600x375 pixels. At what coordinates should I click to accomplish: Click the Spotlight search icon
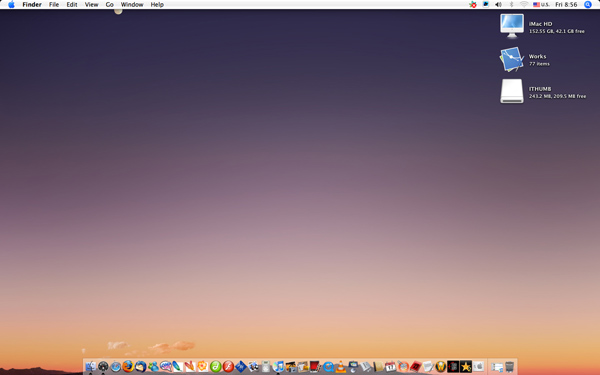click(588, 5)
